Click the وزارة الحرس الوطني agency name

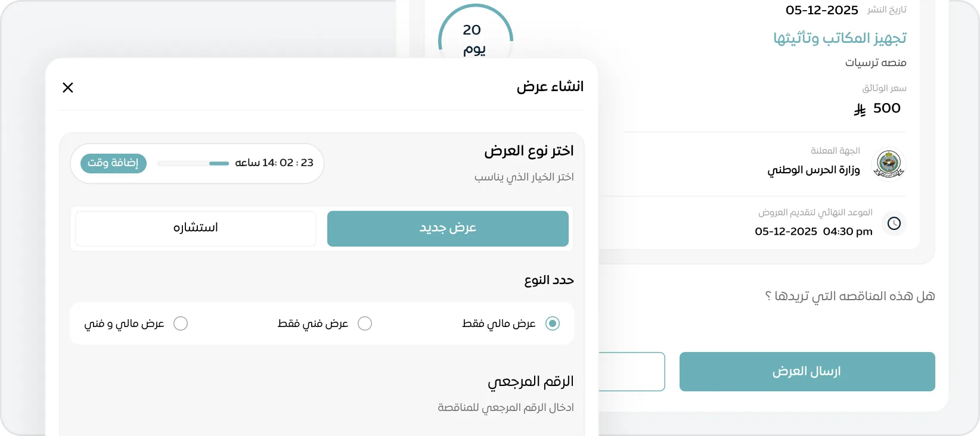coord(813,170)
